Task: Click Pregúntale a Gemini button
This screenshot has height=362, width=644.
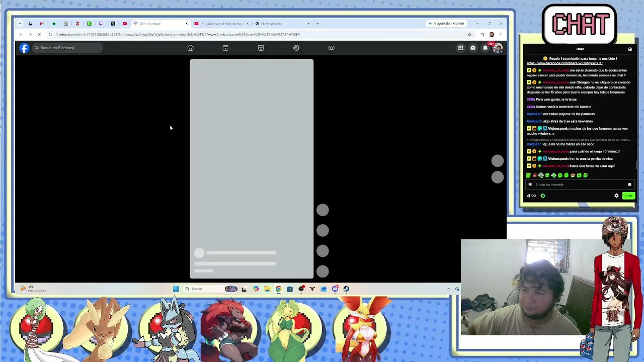Action: click(x=446, y=24)
